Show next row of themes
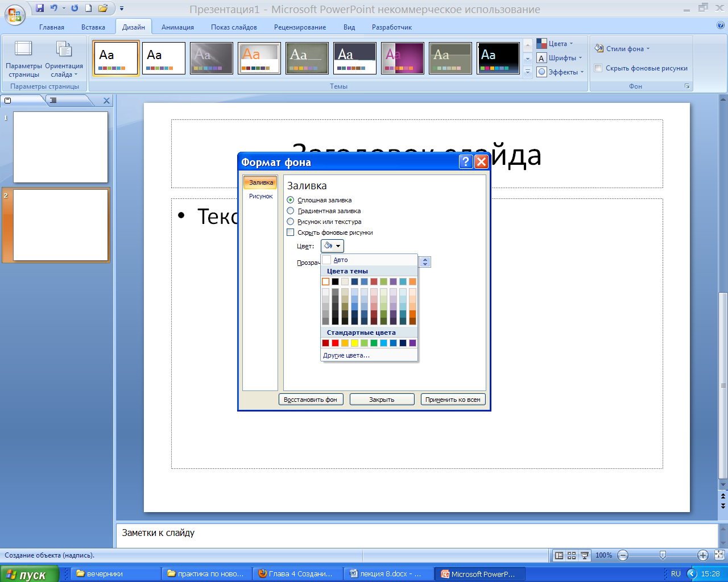728x582 pixels. [528, 58]
